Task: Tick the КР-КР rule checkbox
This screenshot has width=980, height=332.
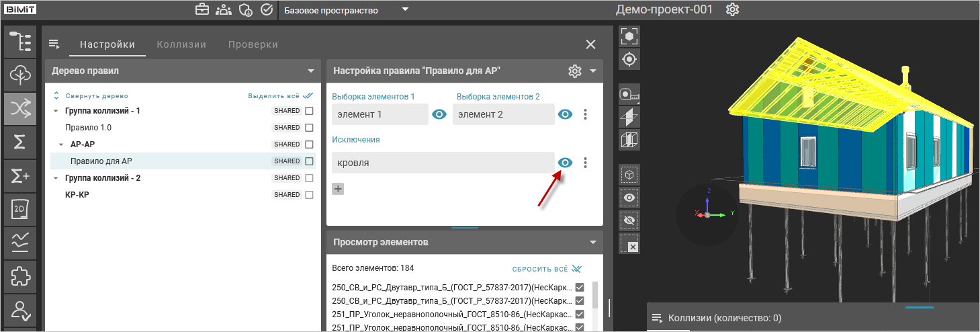Action: click(310, 195)
